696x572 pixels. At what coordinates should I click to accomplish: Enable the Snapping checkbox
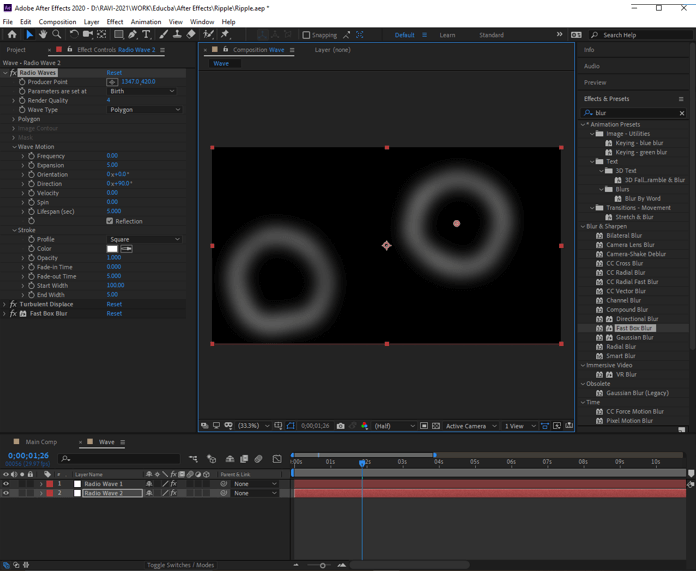point(306,35)
